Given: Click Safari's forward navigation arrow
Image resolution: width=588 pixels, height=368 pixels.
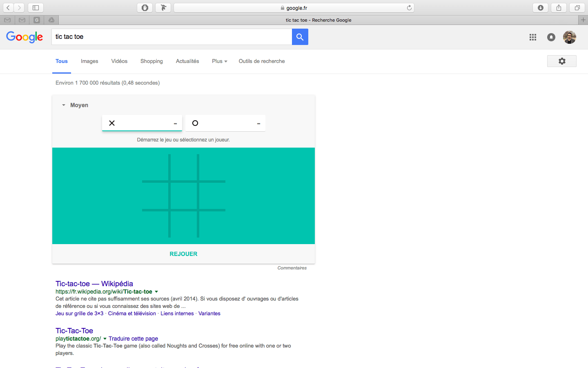Looking at the screenshot, I should 19,8.
